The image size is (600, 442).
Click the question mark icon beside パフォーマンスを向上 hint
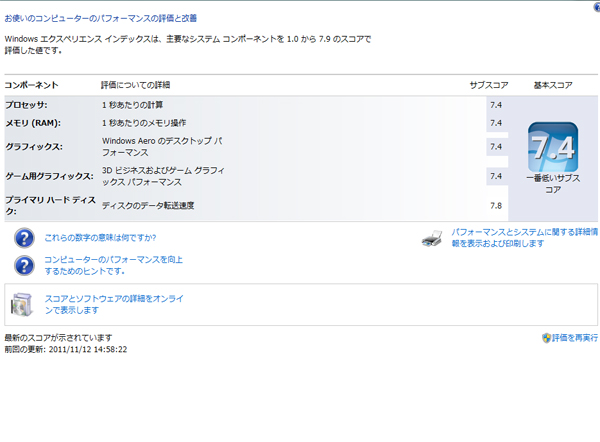coord(24,266)
